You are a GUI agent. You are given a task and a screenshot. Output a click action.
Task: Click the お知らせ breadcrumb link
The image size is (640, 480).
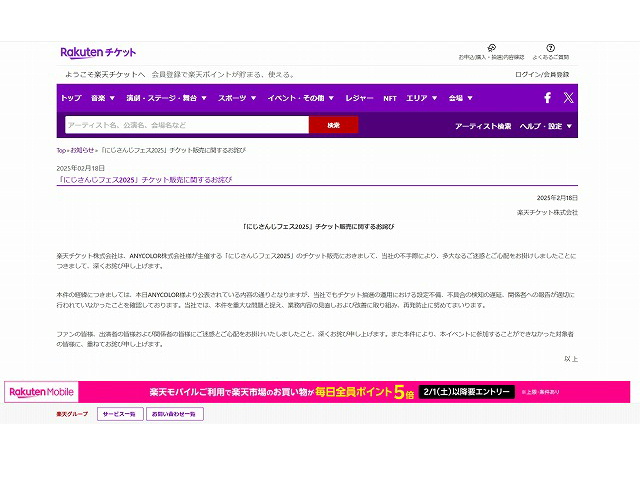tap(82, 150)
